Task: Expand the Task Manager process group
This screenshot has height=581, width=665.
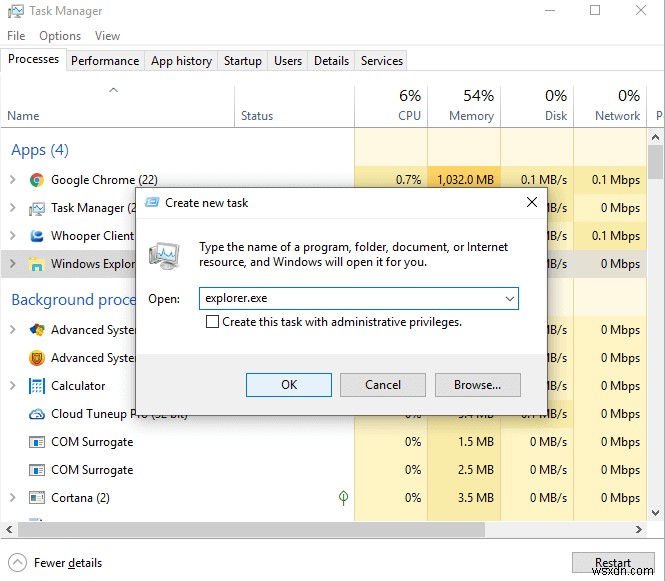Action: pyautogui.click(x=13, y=208)
